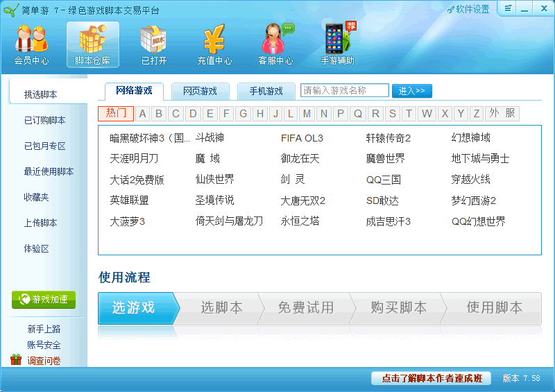Filter games by letter M
The image size is (555, 392).
tap(307, 114)
